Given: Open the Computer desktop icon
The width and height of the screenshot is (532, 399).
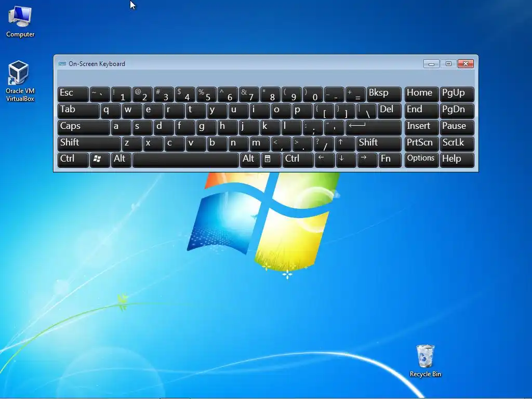Looking at the screenshot, I should coord(20,22).
